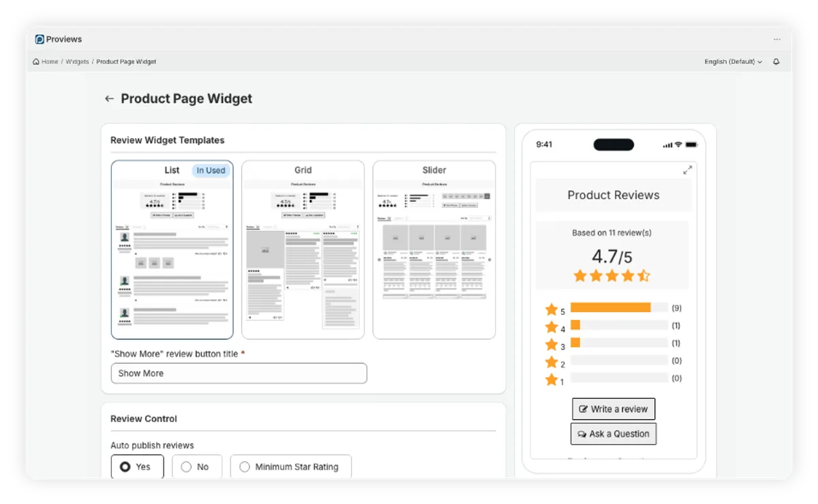Click the Home icon in the breadcrumb
Viewport: 818px width, 504px height.
[36, 62]
